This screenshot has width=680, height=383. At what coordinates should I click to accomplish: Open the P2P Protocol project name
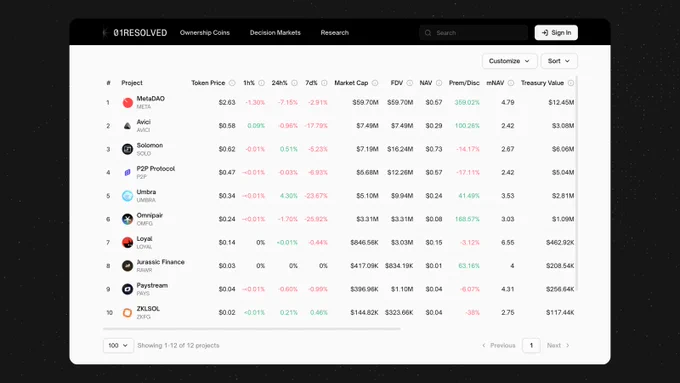pyautogui.click(x=156, y=169)
